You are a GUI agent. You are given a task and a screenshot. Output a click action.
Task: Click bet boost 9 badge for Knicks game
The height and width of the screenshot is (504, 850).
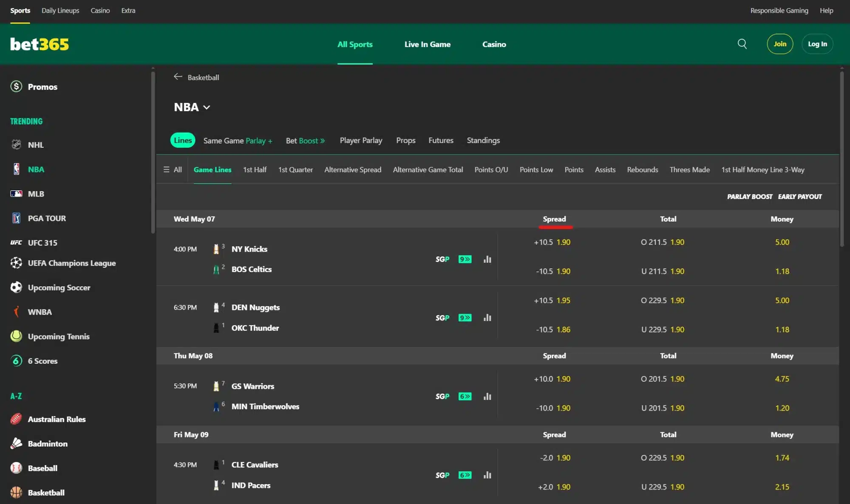coord(465,259)
